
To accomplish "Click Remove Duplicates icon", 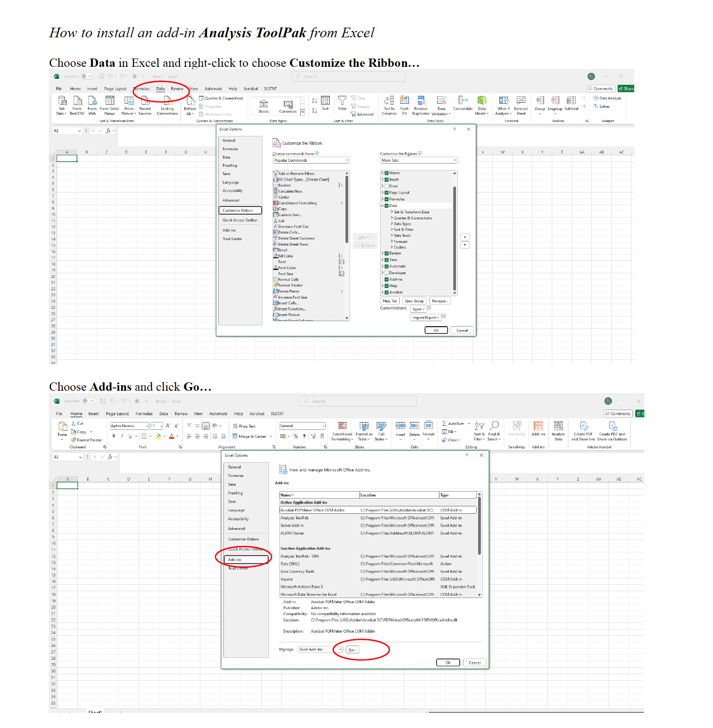I will click(x=421, y=105).
